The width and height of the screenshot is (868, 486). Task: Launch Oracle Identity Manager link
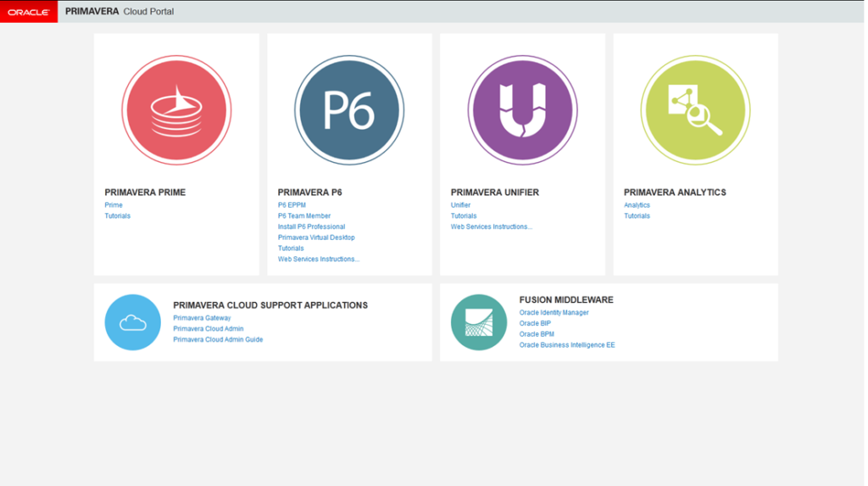click(554, 312)
